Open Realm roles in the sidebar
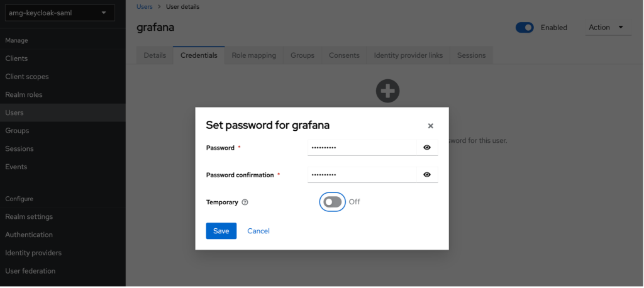 coord(63,94)
